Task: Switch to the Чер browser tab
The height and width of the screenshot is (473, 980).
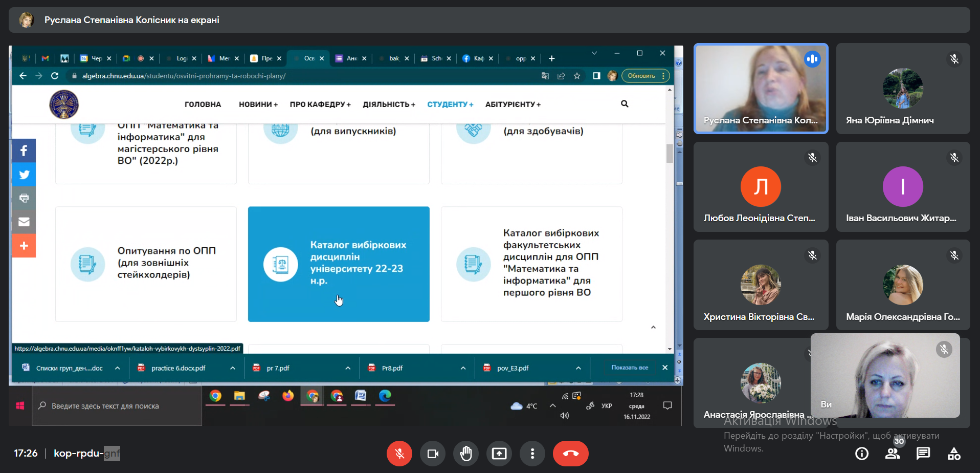Action: tap(96, 58)
